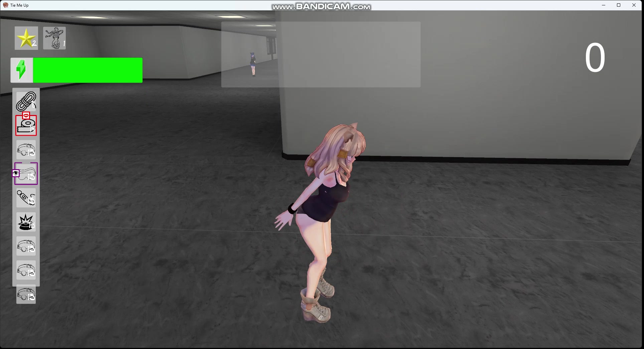This screenshot has height=349, width=644.
Task: Close the Tie Me Up window
Action: (634, 5)
